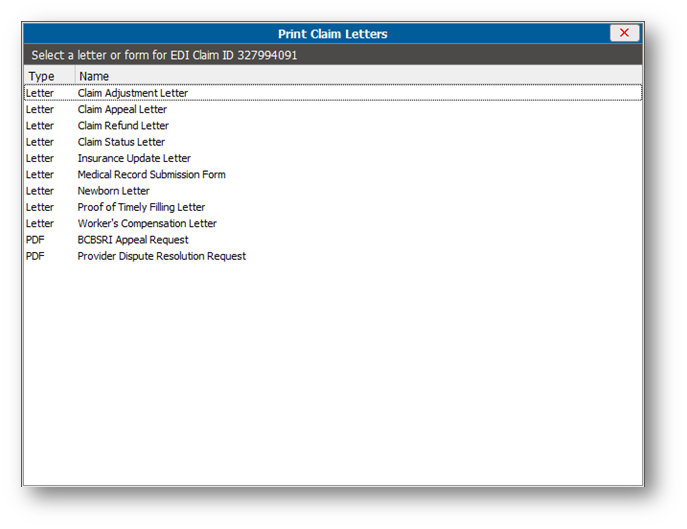Close the Print Claim Letters dialog
The image size is (687, 529).
(x=624, y=33)
